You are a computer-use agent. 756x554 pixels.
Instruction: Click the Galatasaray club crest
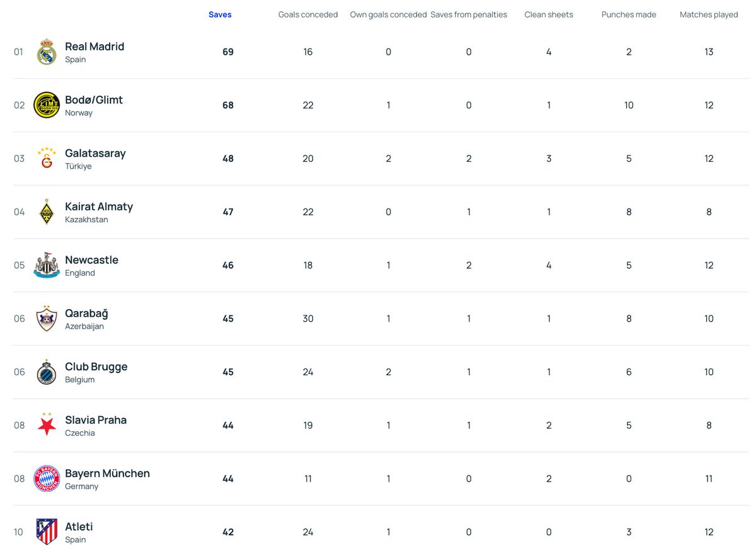[x=47, y=159]
